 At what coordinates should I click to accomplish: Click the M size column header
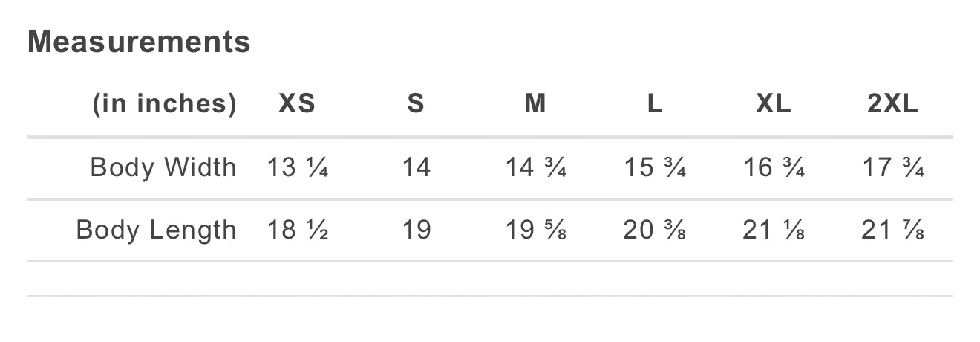click(x=535, y=104)
